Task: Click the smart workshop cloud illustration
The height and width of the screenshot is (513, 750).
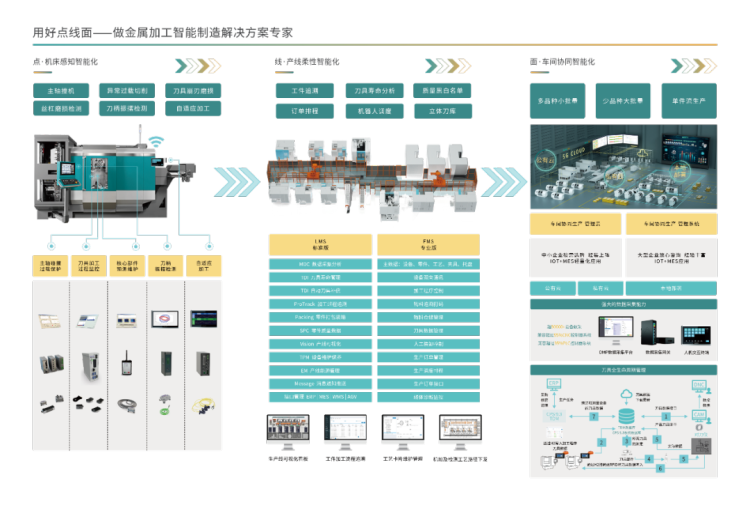Action: tap(622, 167)
